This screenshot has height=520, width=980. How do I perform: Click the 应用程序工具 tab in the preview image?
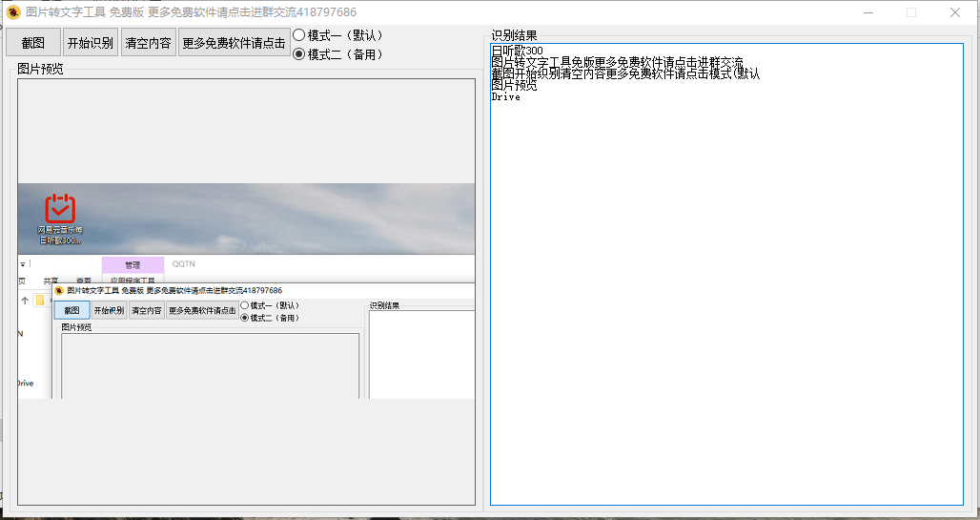132,281
